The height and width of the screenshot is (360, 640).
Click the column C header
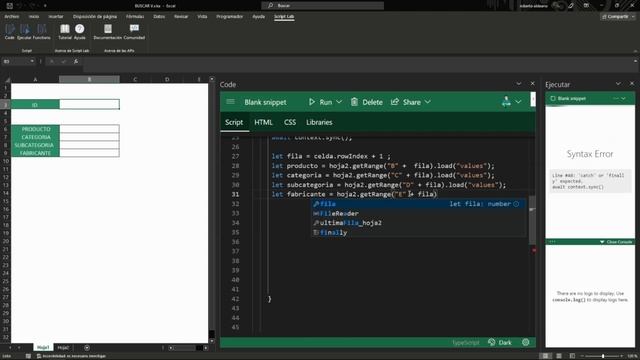(135, 79)
